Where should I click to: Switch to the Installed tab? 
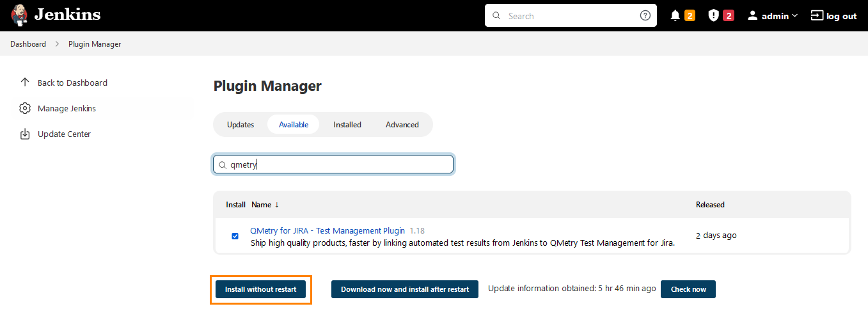[x=347, y=125]
